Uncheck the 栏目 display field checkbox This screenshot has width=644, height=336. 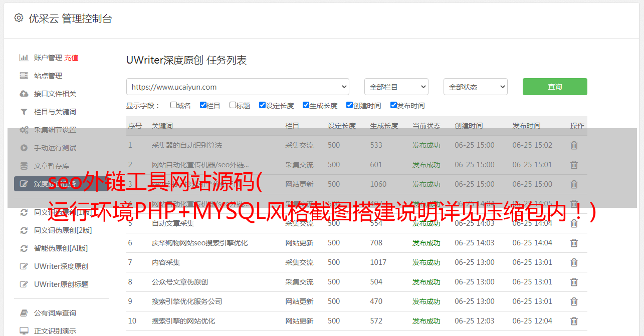pos(203,105)
